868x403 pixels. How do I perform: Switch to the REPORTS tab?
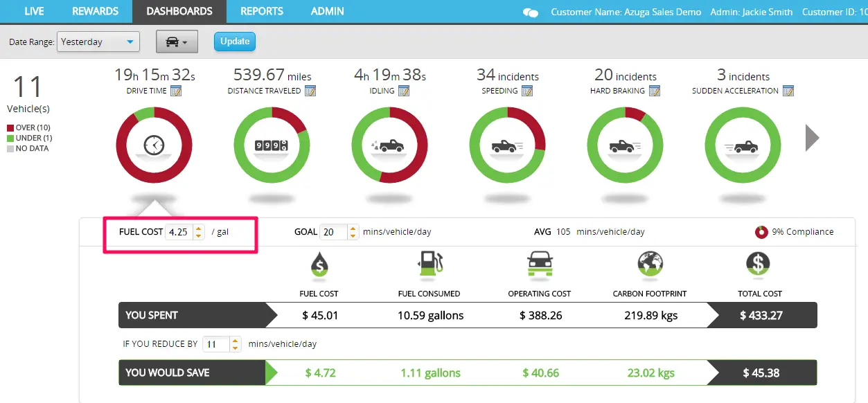coord(262,11)
